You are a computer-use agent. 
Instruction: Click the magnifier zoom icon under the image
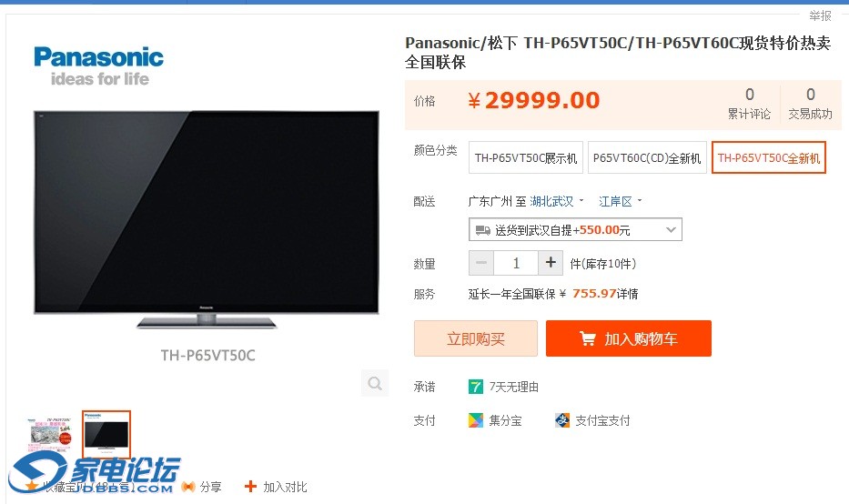pyautogui.click(x=375, y=383)
